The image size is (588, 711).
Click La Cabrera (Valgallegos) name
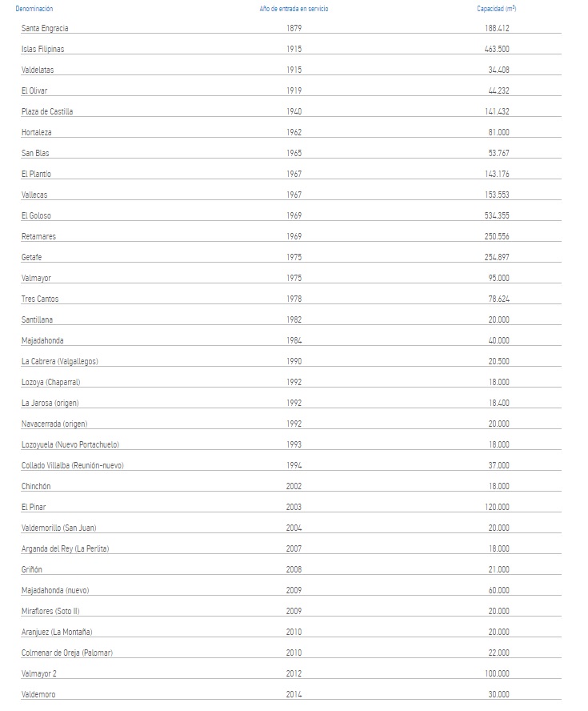coord(60,361)
